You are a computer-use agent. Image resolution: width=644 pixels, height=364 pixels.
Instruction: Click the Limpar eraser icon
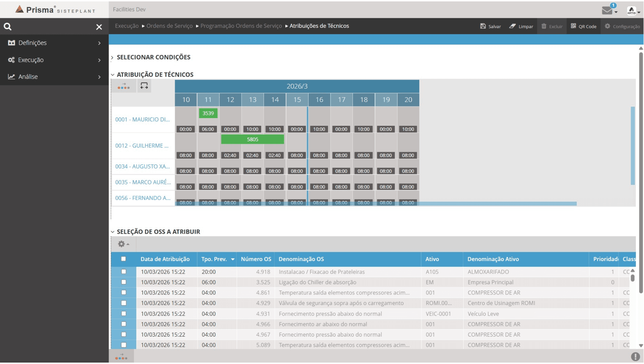click(512, 26)
